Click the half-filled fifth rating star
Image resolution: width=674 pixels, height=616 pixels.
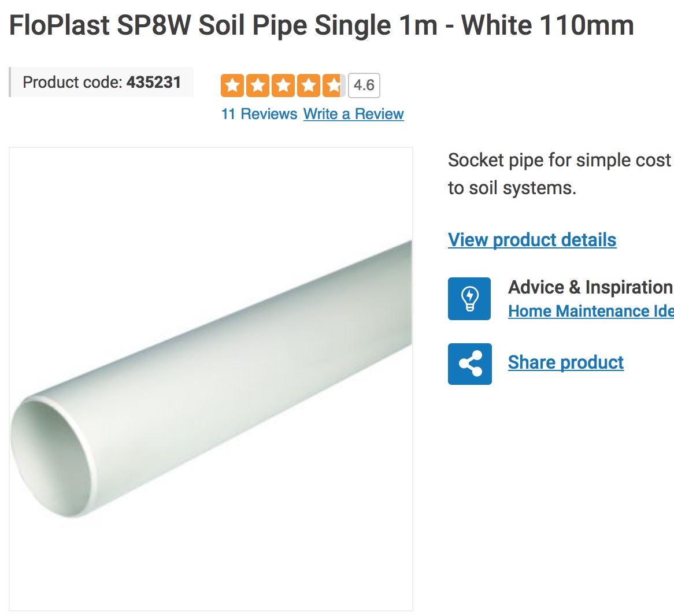334,86
